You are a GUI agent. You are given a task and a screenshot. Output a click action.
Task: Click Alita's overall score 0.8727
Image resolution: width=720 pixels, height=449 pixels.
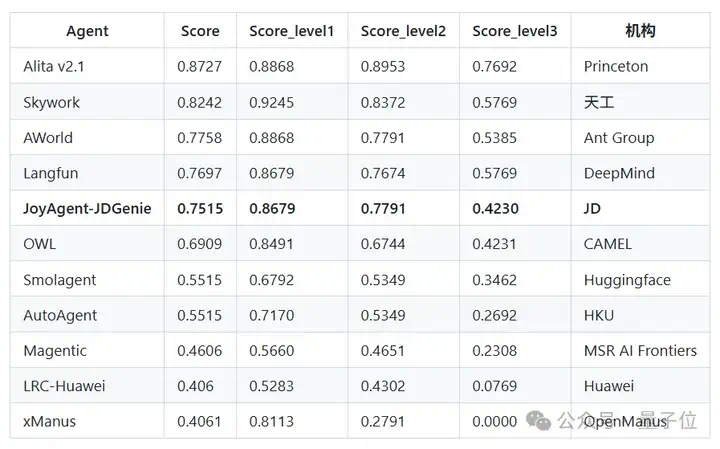tap(199, 67)
